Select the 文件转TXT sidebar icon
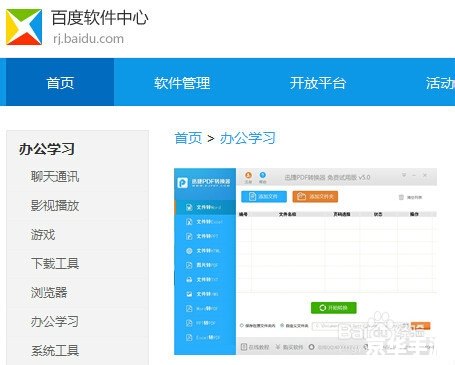Viewport: 455px width, 365px height. (x=189, y=280)
